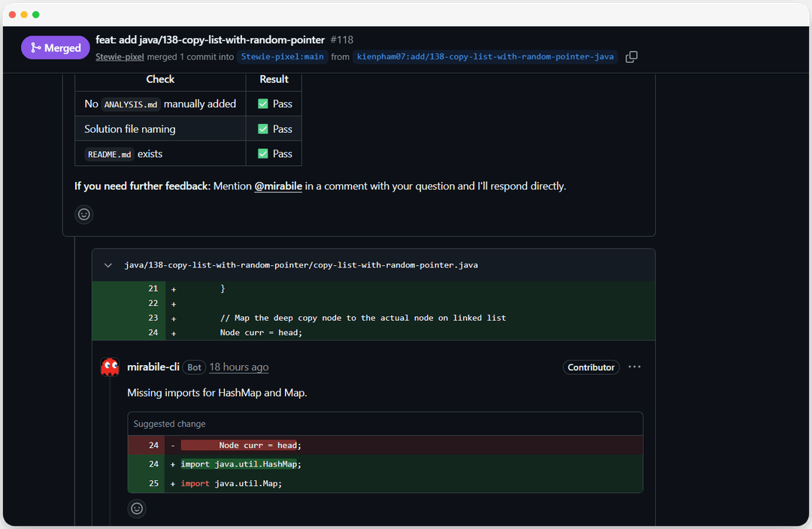This screenshot has width=812, height=529.
Task: Open the three-dots menu on mirabile-cli comment
Action: coord(635,367)
